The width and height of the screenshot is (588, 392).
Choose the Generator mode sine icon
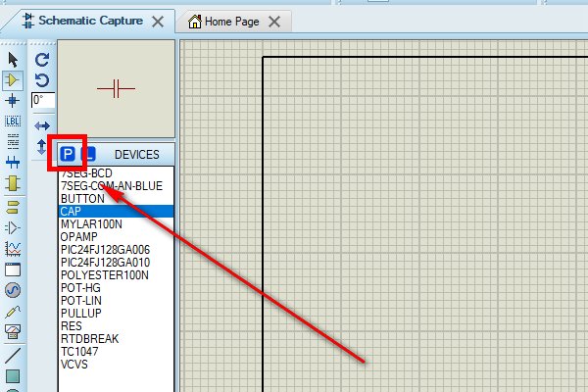[13, 290]
